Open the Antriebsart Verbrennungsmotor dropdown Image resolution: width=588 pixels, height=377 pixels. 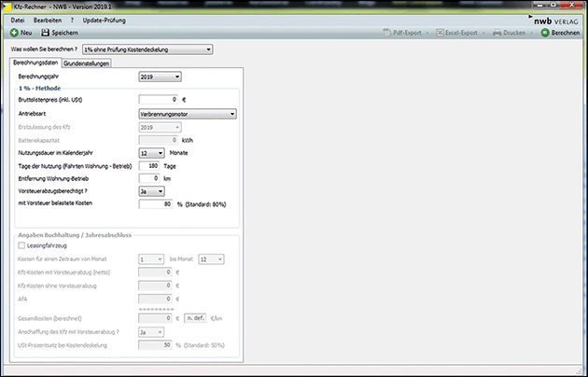click(x=231, y=114)
